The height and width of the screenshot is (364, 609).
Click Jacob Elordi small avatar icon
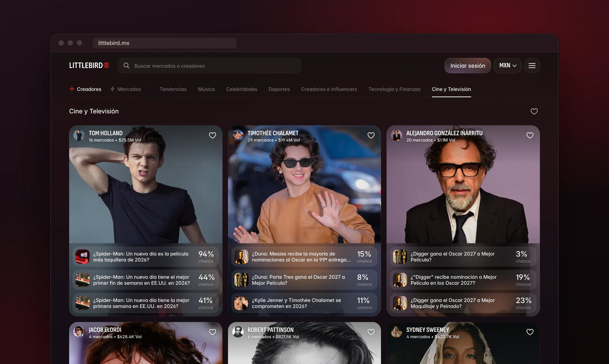[79, 332]
